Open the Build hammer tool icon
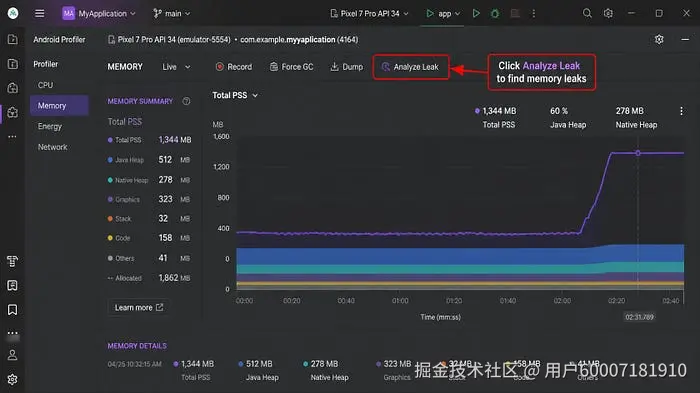The image size is (700, 393). click(12, 261)
